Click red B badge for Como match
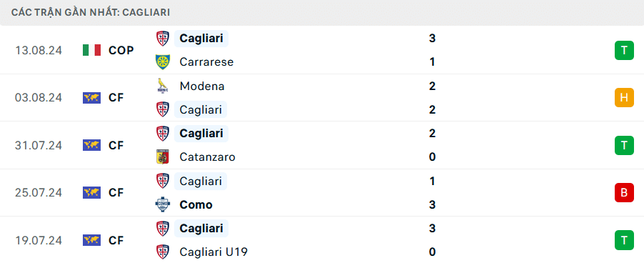 pyautogui.click(x=624, y=193)
